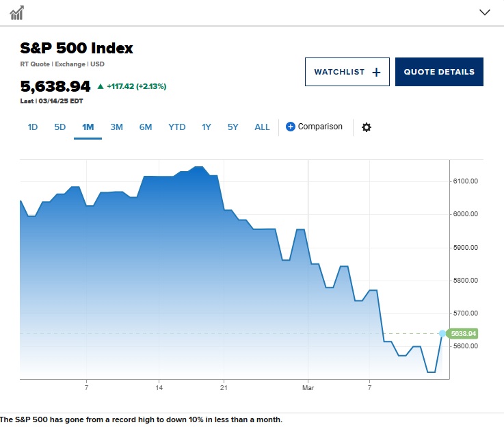Image resolution: width=504 pixels, height=427 pixels.
Task: Switch to 3M chart range
Action: pyautogui.click(x=116, y=127)
